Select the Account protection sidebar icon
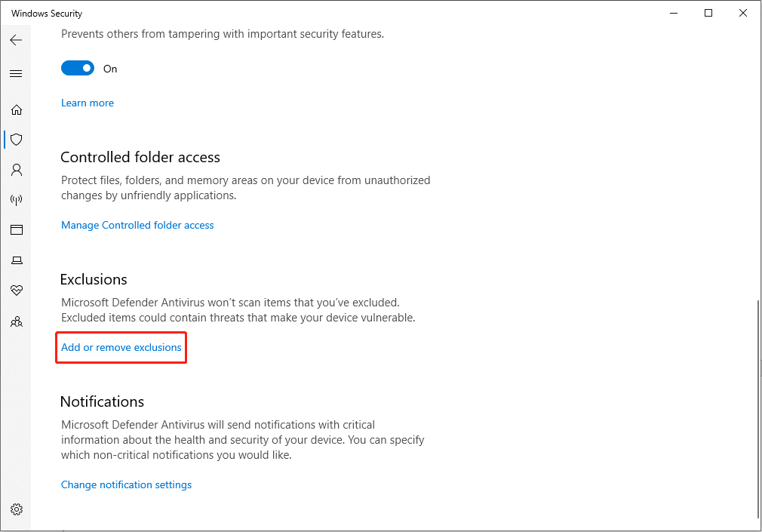The width and height of the screenshot is (762, 532). click(x=17, y=169)
